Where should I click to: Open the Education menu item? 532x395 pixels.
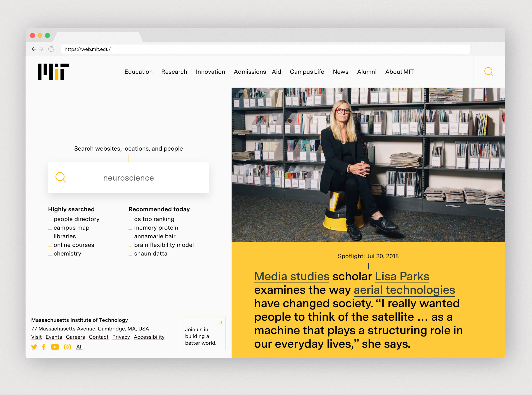138,72
